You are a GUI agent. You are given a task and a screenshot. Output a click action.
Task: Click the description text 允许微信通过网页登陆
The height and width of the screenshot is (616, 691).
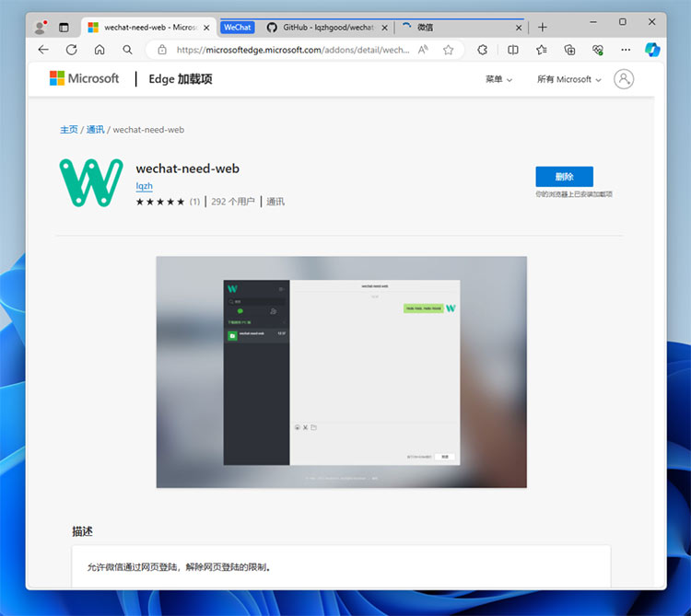click(133, 566)
